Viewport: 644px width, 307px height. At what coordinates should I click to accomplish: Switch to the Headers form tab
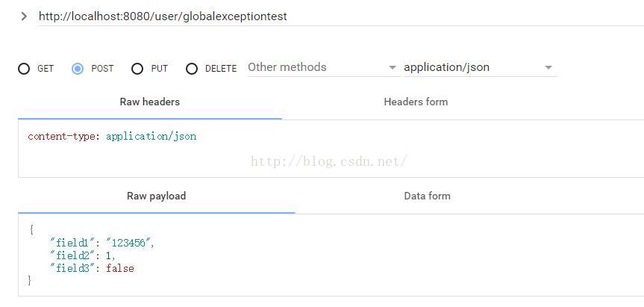tap(416, 102)
